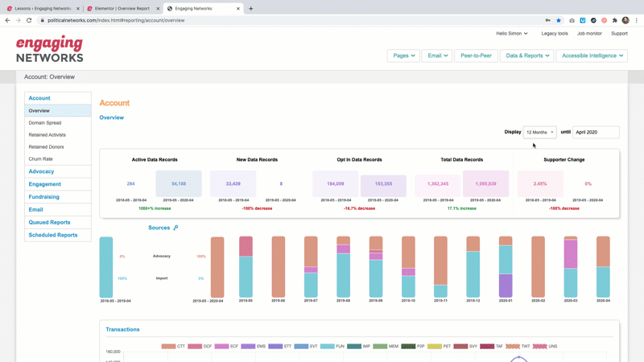Screen dimensions: 644x362
Task: Click the camera extension icon
Action: (572, 20)
